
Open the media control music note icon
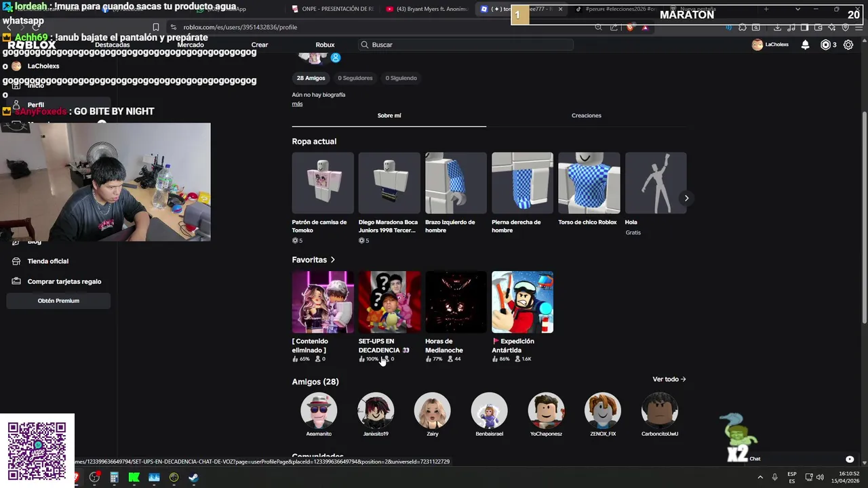pyautogui.click(x=791, y=27)
